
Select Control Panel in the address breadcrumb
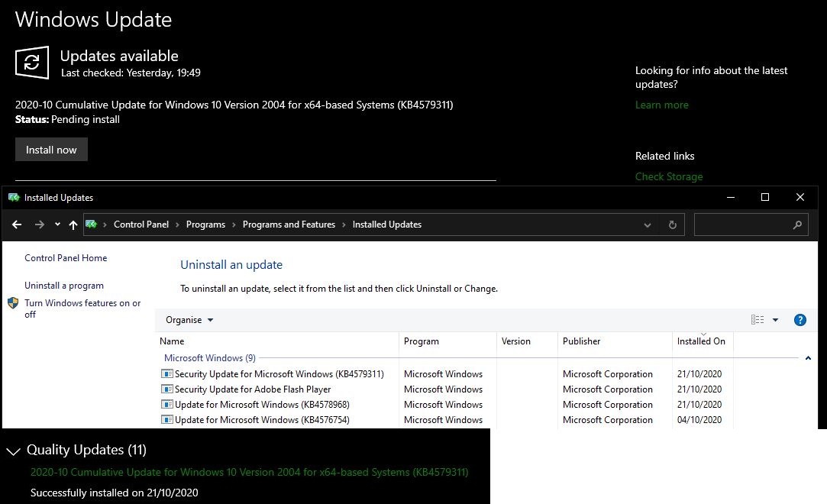click(141, 224)
